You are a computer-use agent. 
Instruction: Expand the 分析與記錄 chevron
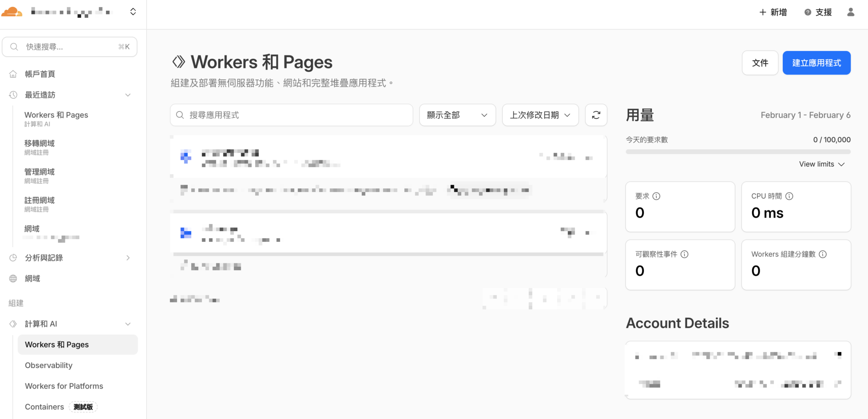click(128, 258)
